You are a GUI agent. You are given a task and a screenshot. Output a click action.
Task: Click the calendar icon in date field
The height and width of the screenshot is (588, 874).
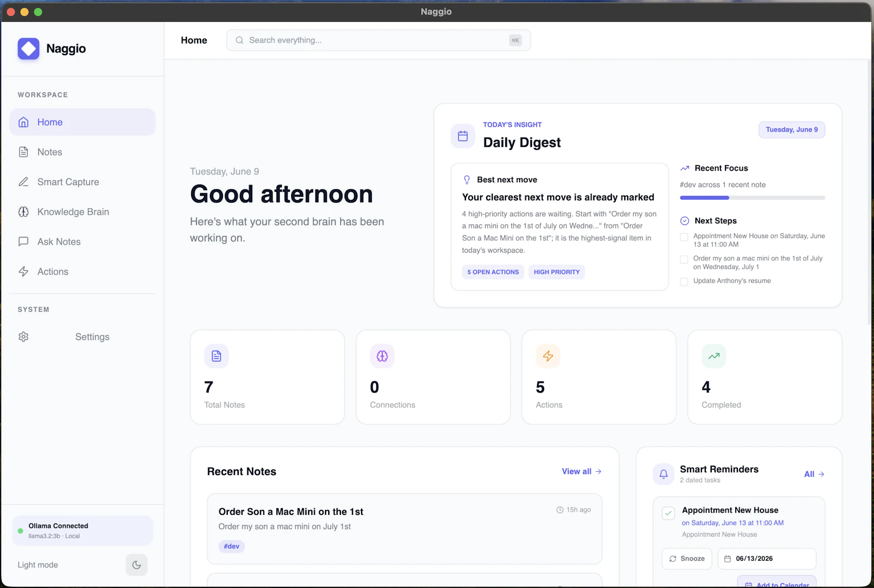coord(728,559)
